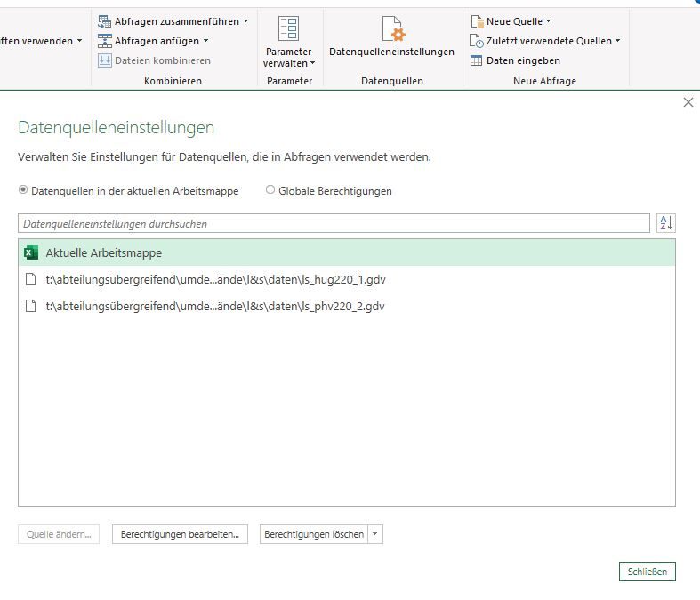Click Zuletzt verwendete Quellen label
700x600 pixels.
coord(549,41)
